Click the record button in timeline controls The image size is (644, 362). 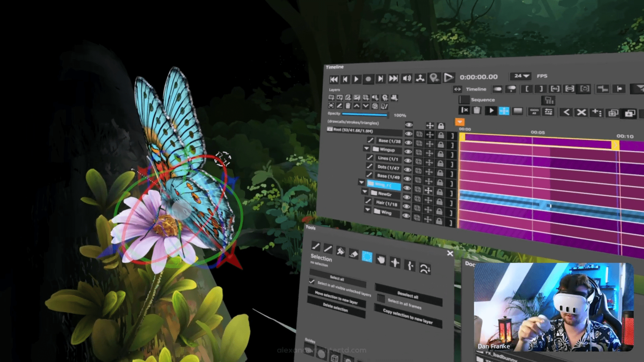pyautogui.click(x=368, y=78)
